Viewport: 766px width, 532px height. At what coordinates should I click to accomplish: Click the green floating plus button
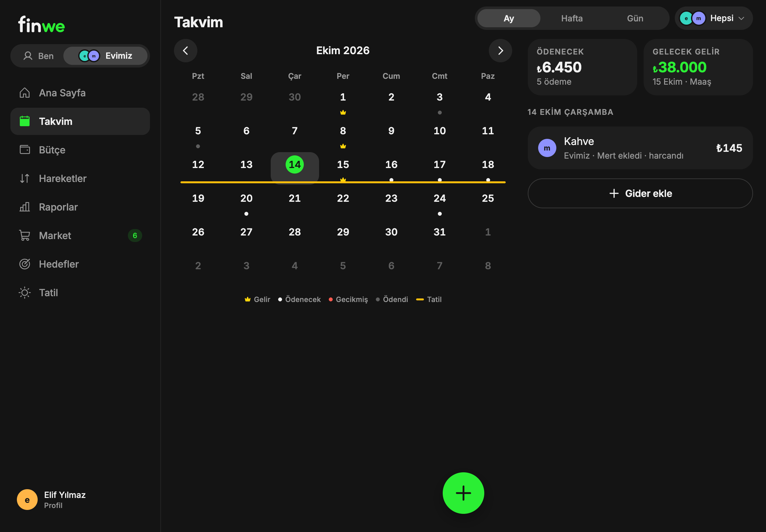(463, 493)
